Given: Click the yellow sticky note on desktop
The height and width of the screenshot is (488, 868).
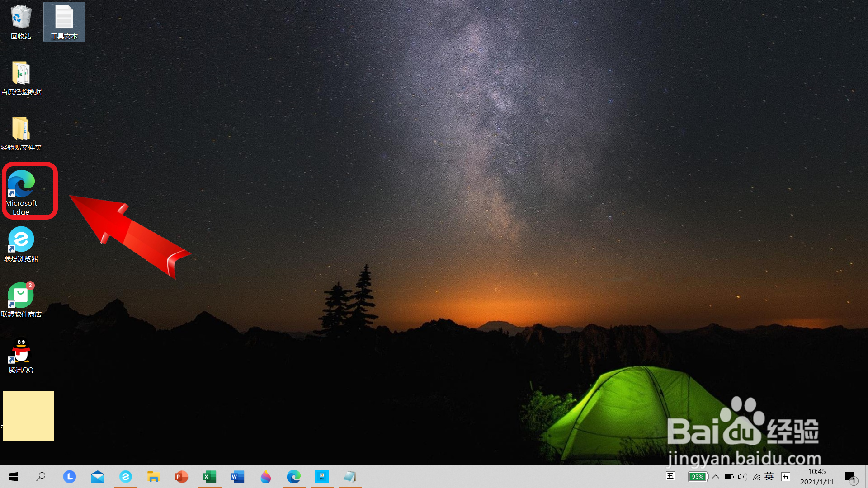Looking at the screenshot, I should 28,416.
